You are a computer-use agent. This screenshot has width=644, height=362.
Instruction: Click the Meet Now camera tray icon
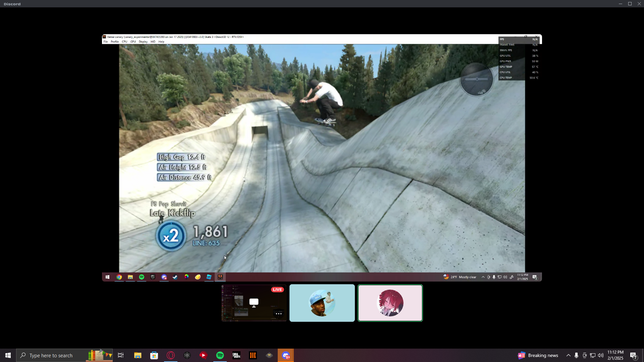click(x=585, y=355)
